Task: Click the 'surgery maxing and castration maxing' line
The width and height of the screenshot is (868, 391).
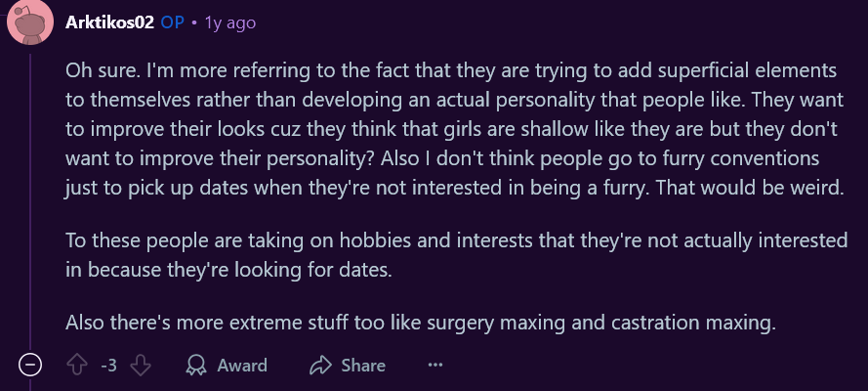Action: (x=421, y=323)
